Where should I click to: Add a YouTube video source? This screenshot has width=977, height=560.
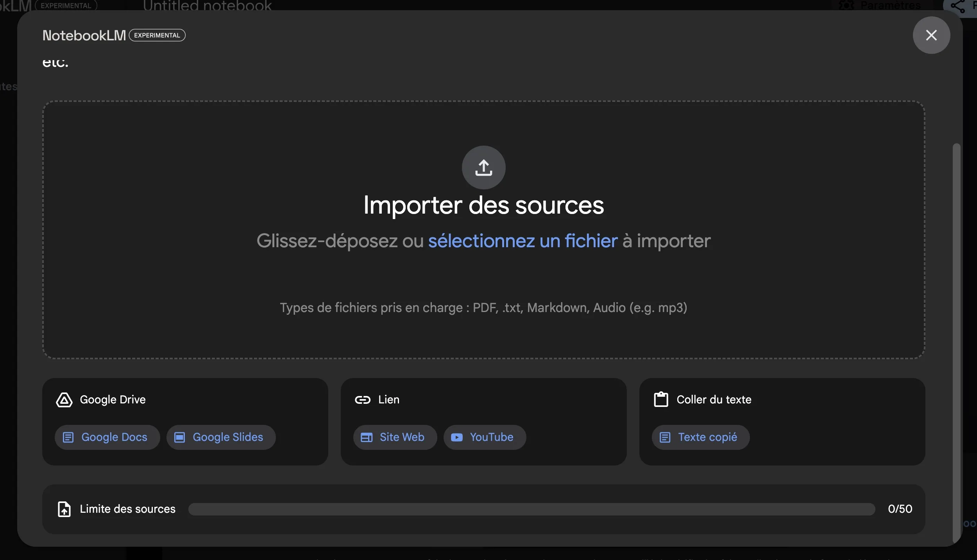click(x=485, y=437)
